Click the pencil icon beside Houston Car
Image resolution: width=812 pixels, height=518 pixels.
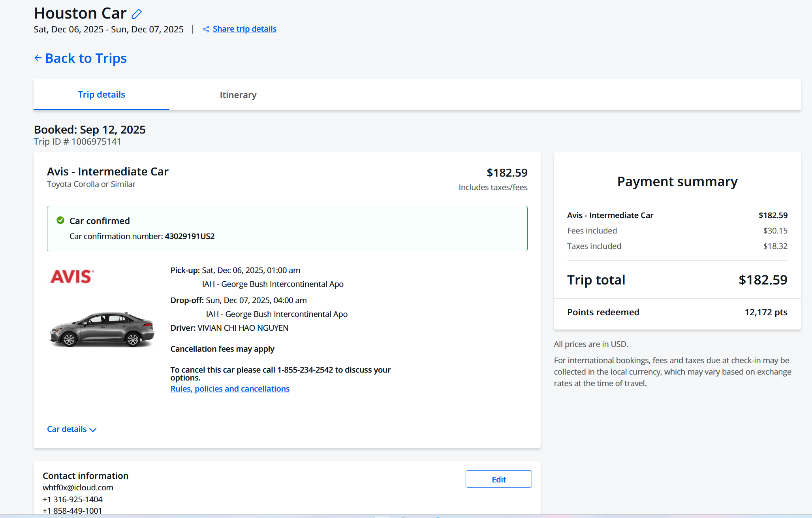137,14
